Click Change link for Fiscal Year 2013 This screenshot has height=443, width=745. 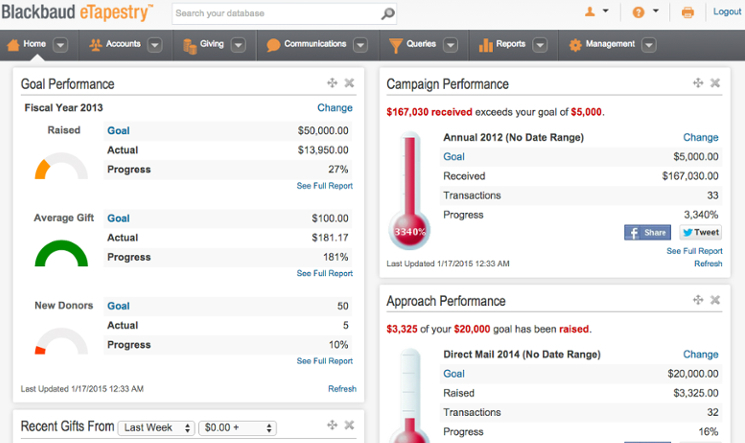point(335,108)
